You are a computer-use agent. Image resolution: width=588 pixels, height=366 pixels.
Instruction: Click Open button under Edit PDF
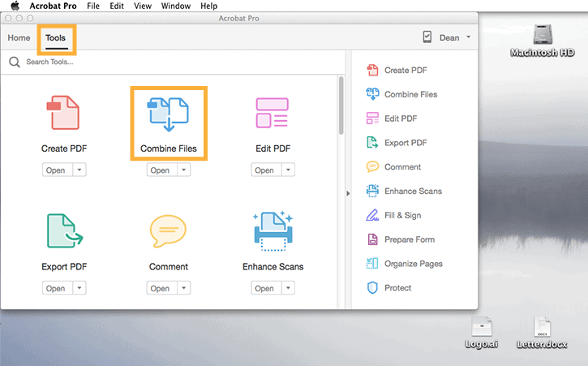[266, 170]
